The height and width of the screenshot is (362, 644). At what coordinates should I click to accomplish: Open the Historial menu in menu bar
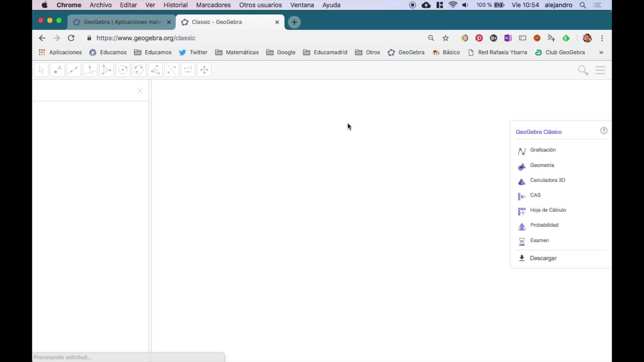click(175, 5)
